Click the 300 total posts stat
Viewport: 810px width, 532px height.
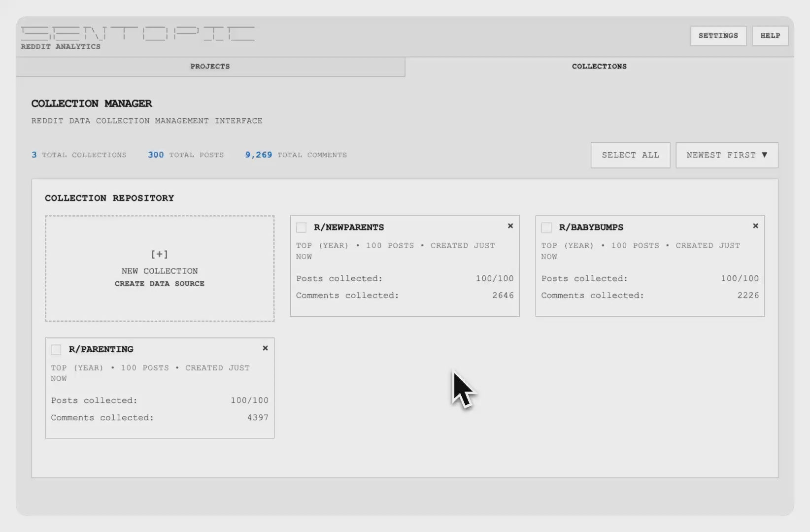tap(186, 155)
